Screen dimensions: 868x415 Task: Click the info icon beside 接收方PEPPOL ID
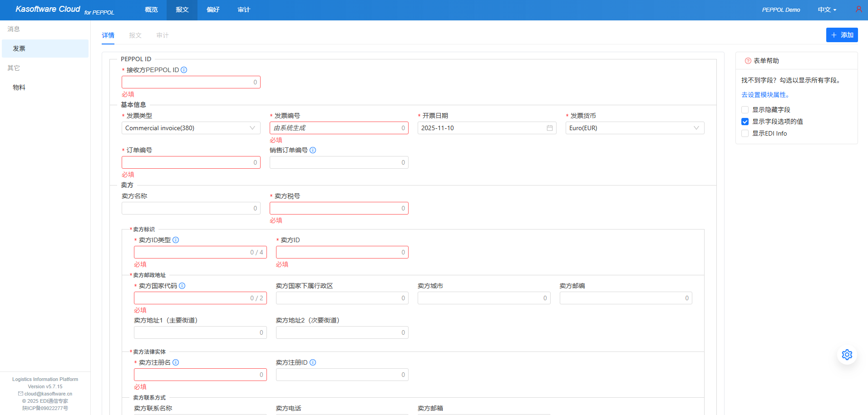[x=184, y=70]
